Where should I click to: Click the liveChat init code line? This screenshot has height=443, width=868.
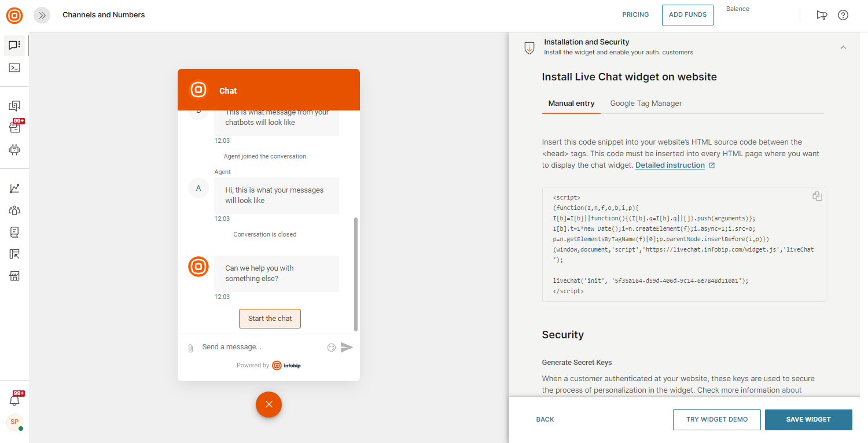650,280
